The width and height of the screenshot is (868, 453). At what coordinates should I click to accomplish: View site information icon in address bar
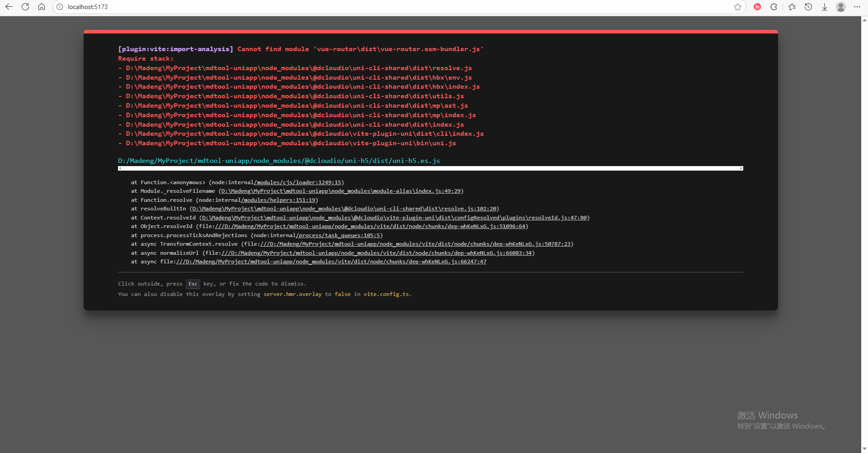(x=60, y=7)
